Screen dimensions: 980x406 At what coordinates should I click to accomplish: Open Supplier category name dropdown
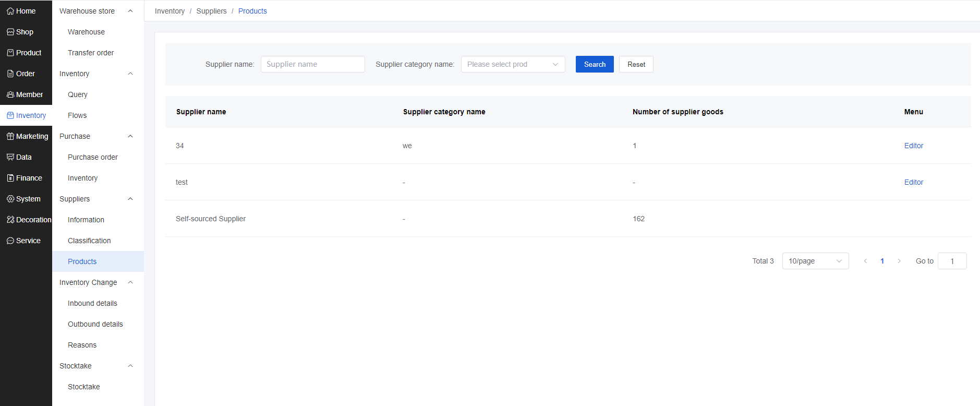(x=513, y=64)
